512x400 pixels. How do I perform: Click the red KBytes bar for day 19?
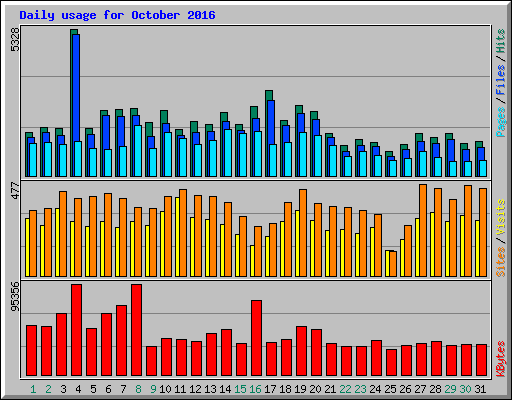(x=301, y=351)
